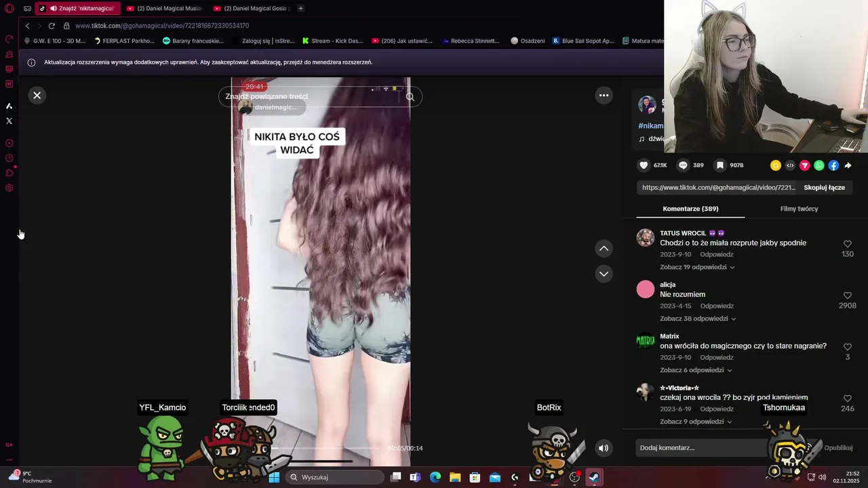This screenshot has width=868, height=488.
Task: Like alicja's comment 'Nie rozumiem'
Action: (x=847, y=296)
